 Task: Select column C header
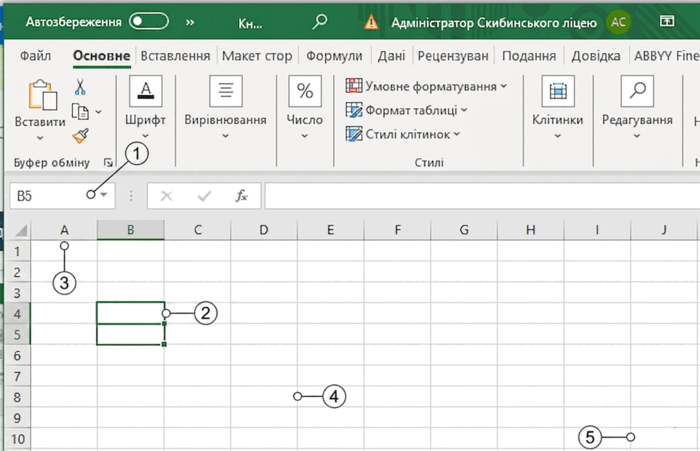pos(197,230)
